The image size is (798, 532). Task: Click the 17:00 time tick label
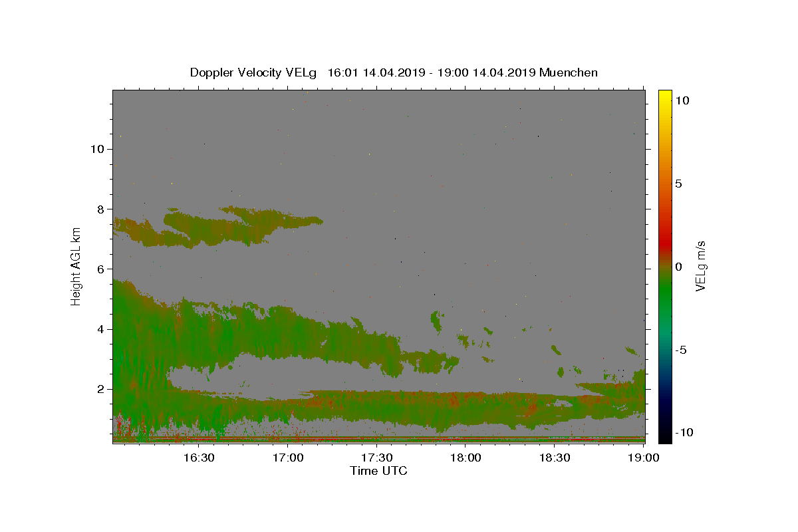pos(289,458)
